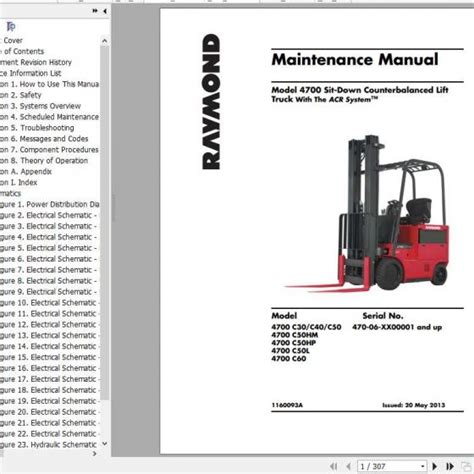Click the document number 1160093A
The width and height of the screenshot is (474, 474).
tap(287, 405)
